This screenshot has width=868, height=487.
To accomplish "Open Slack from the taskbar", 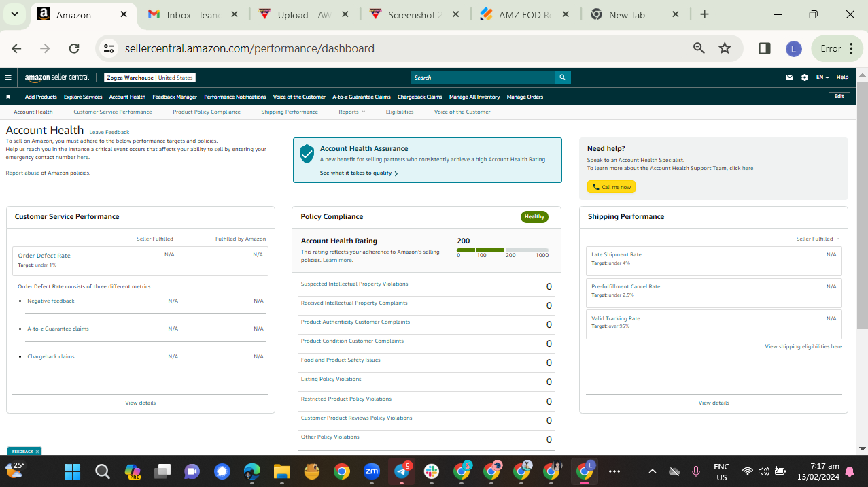I will click(x=431, y=471).
